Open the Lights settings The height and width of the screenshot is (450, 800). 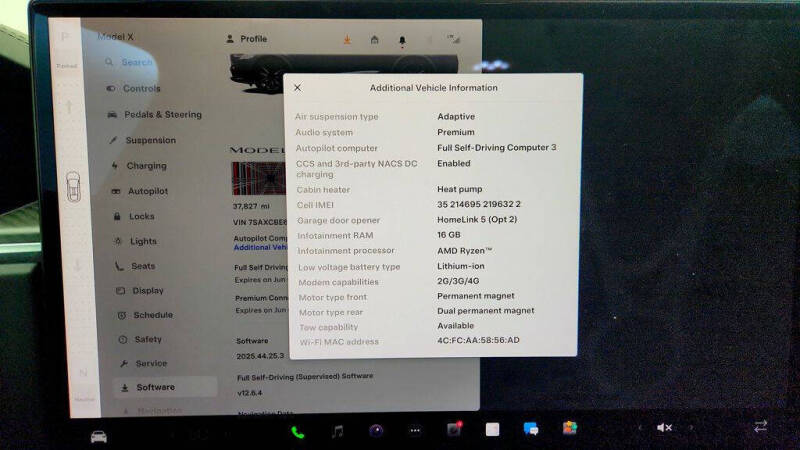pos(136,241)
